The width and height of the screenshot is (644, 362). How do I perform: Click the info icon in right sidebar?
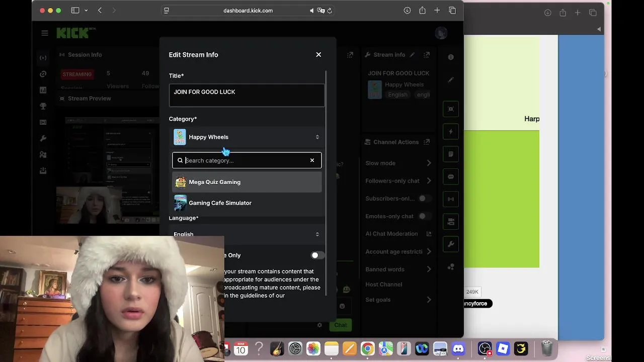click(451, 57)
